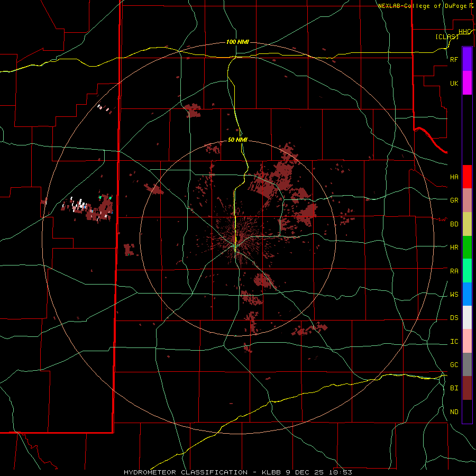Click the DS legend label
The image size is (476, 476).
pos(454,318)
